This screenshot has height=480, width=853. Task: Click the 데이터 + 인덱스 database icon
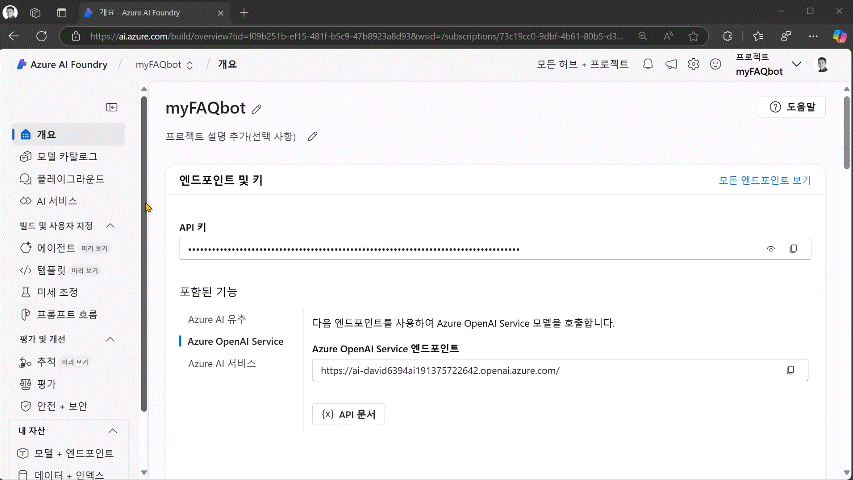click(x=23, y=475)
